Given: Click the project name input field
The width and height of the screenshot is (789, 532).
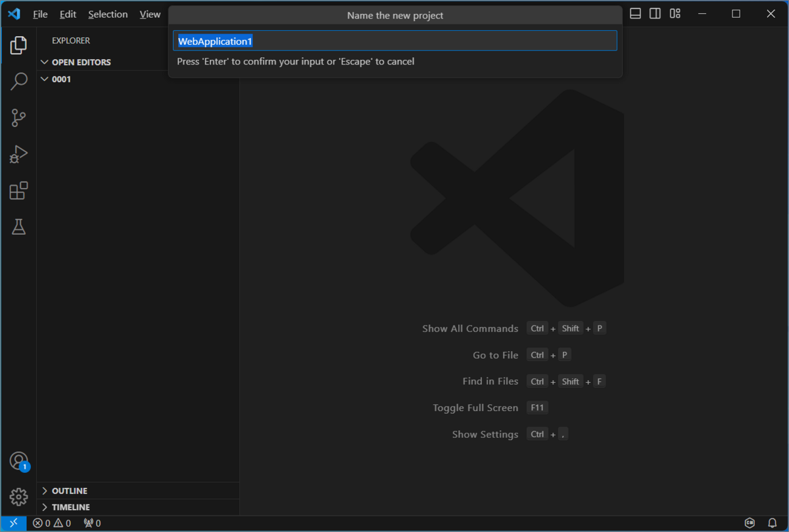Looking at the screenshot, I should (394, 41).
